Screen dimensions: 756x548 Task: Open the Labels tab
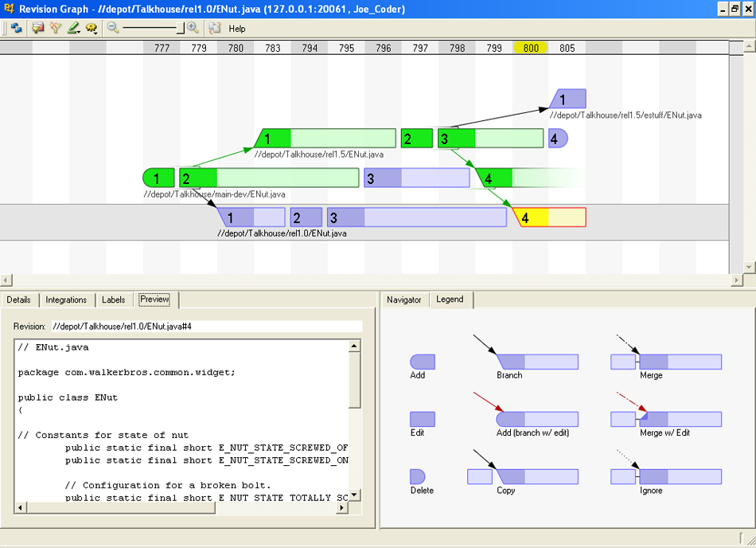click(x=114, y=300)
